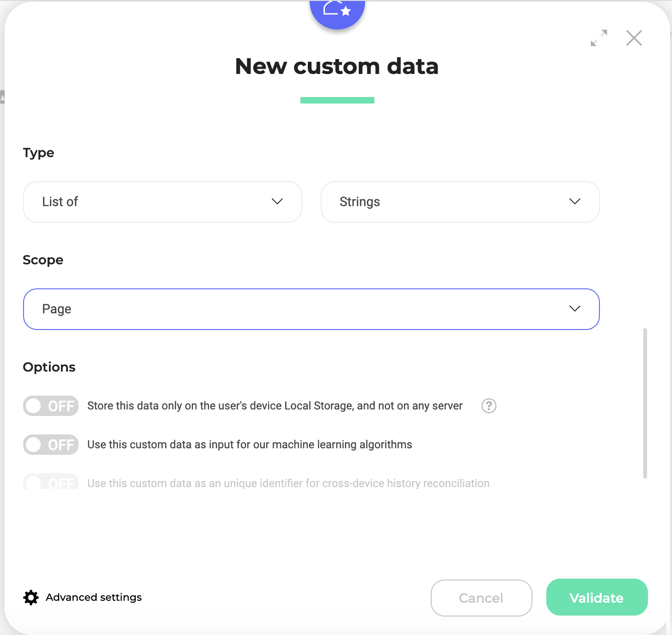This screenshot has width=672, height=635.
Task: Click the green Validate button
Action: pos(597,598)
